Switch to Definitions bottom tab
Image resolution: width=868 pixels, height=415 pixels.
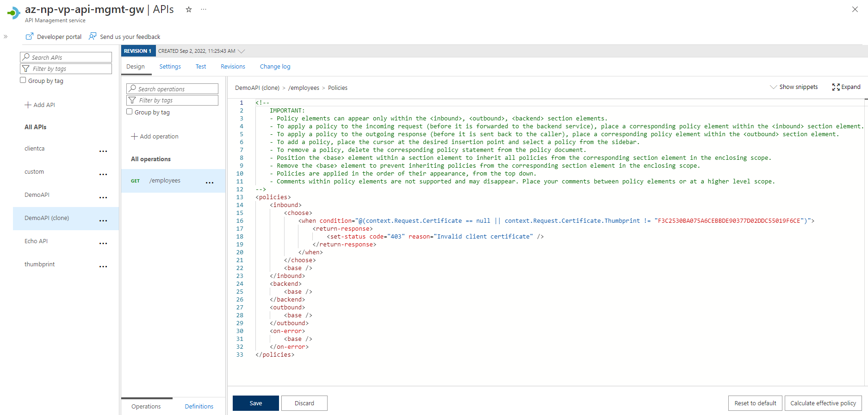(x=199, y=406)
